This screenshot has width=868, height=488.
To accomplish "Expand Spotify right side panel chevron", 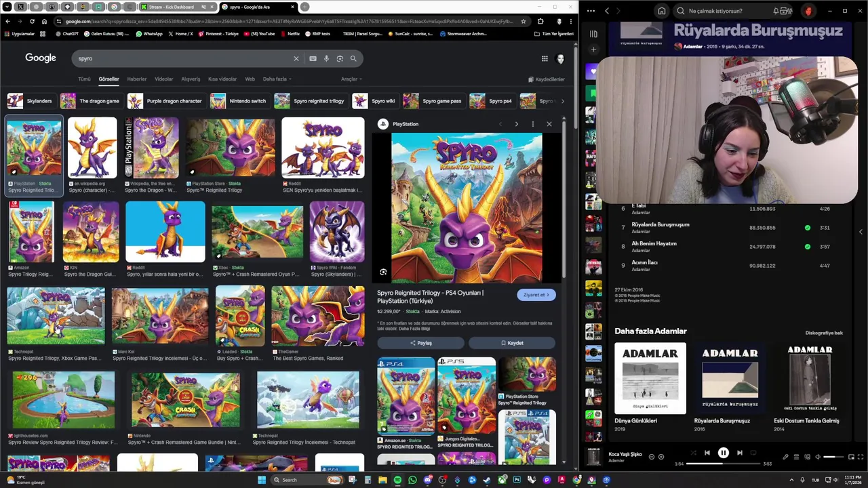I will click(x=861, y=232).
